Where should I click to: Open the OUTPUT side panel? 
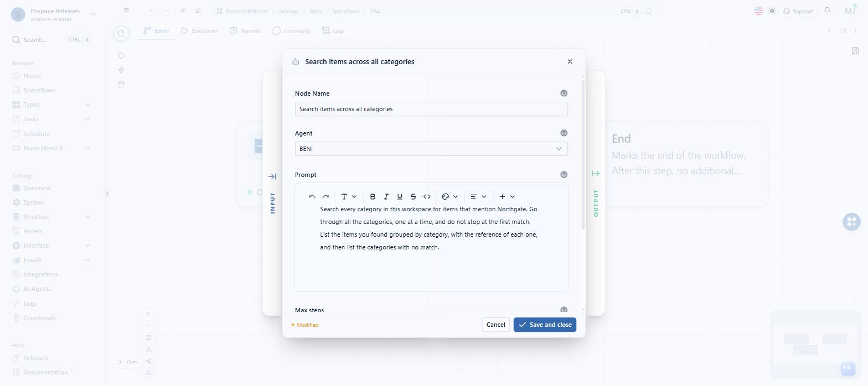[596, 194]
